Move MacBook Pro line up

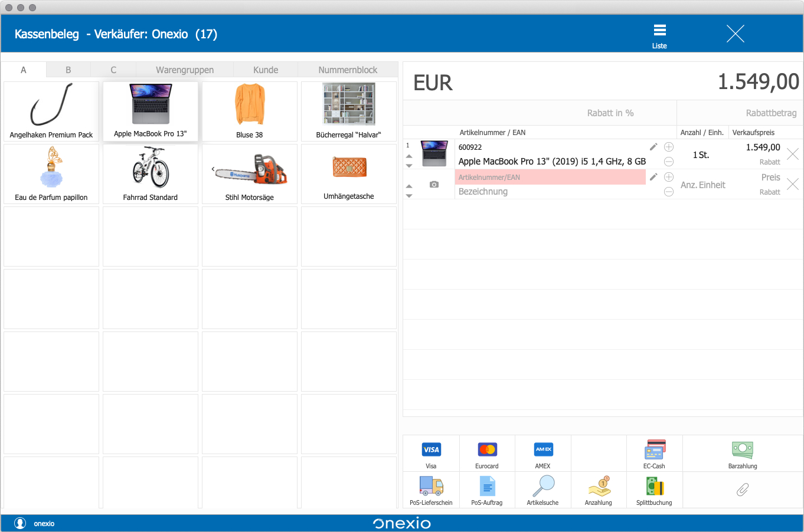tap(409, 156)
